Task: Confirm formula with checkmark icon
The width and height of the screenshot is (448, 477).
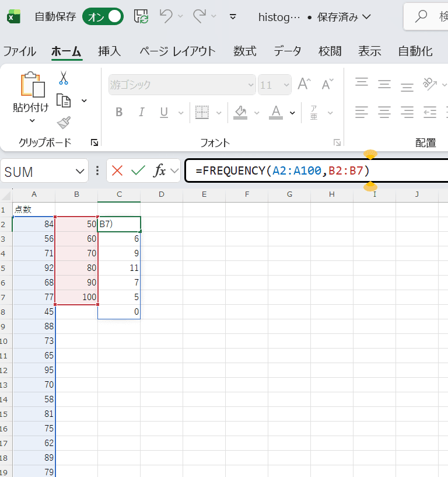Action: tap(138, 170)
